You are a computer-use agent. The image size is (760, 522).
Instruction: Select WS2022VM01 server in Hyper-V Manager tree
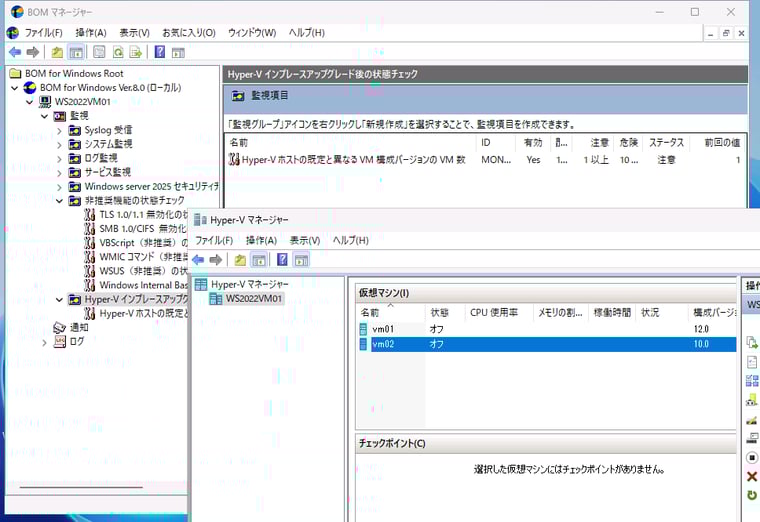(253, 299)
